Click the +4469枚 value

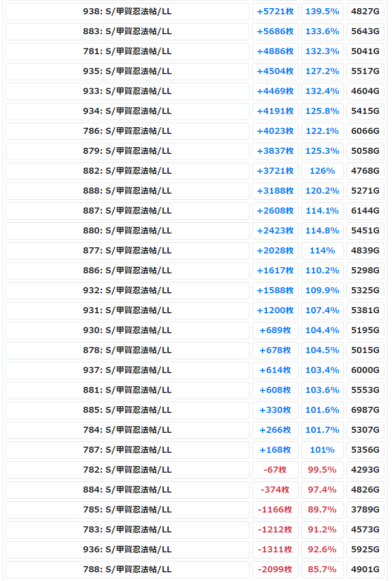275,91
